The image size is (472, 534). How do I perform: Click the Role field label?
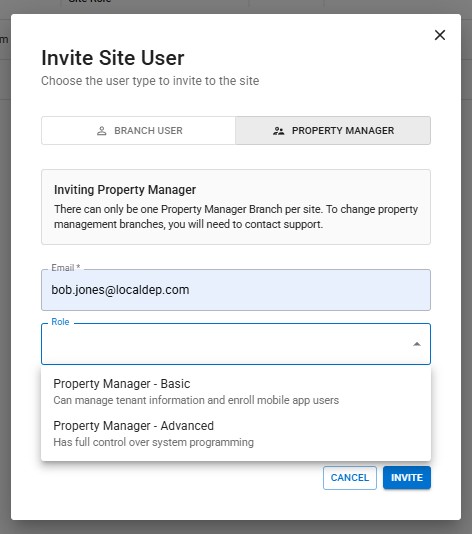click(x=60, y=322)
